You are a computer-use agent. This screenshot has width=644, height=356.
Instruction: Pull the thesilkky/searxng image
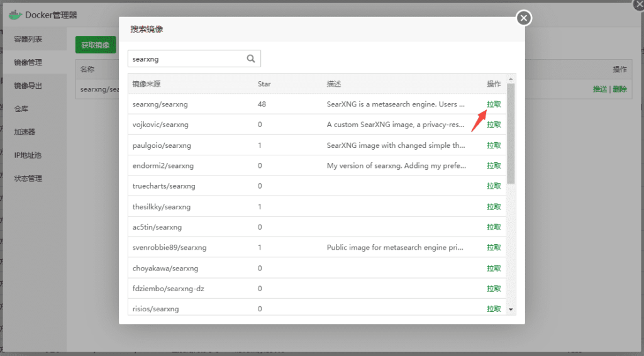(x=494, y=207)
